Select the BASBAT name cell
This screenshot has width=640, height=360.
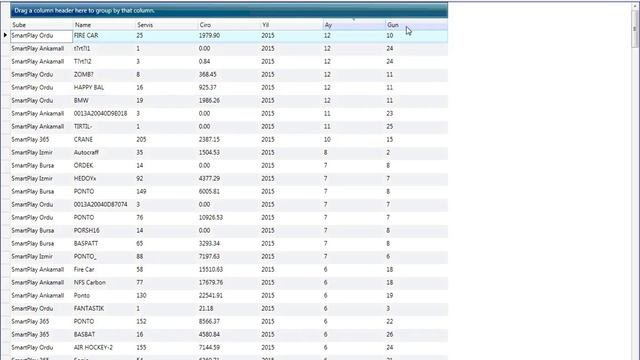coord(104,335)
